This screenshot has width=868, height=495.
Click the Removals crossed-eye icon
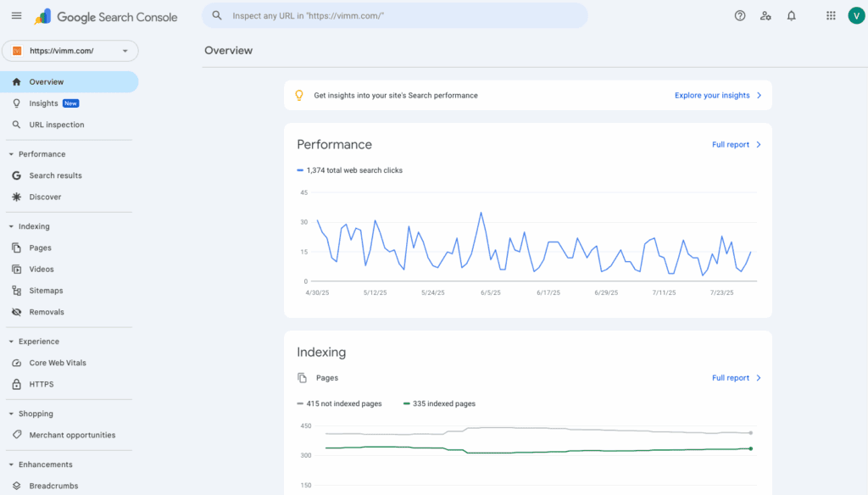coord(16,312)
